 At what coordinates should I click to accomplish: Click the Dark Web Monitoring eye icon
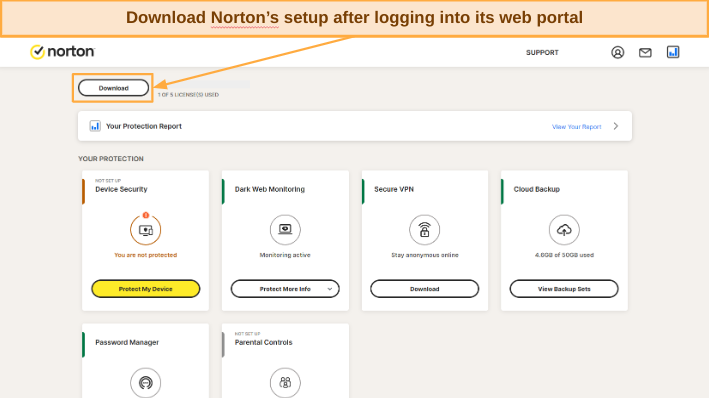(x=285, y=230)
